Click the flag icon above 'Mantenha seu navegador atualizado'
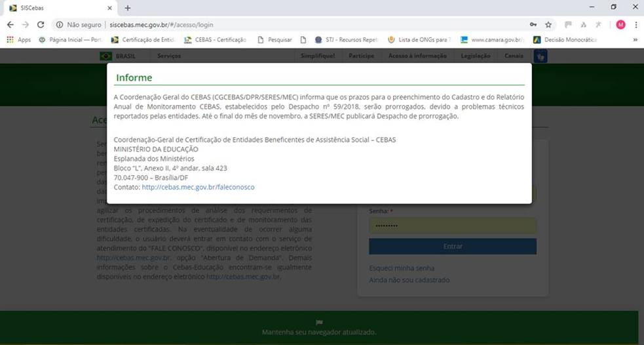This screenshot has width=644, height=345. coord(319,323)
